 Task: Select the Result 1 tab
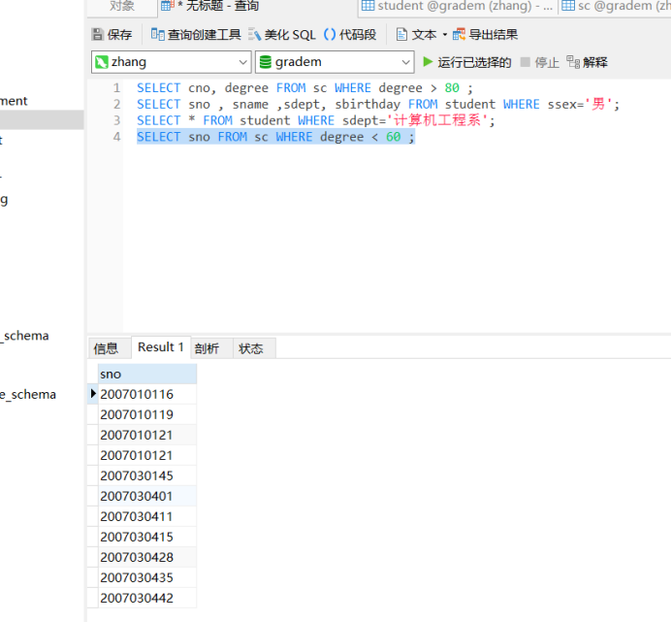161,347
